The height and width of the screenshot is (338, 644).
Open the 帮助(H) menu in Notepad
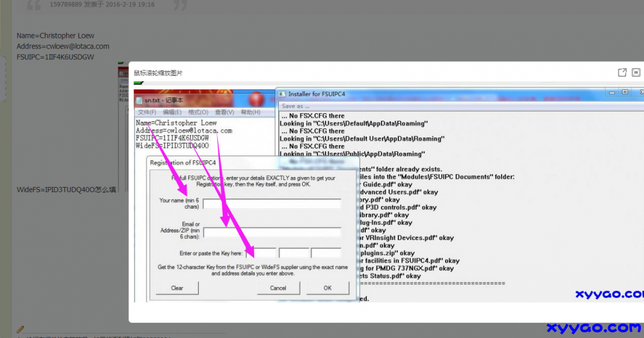[250, 112]
